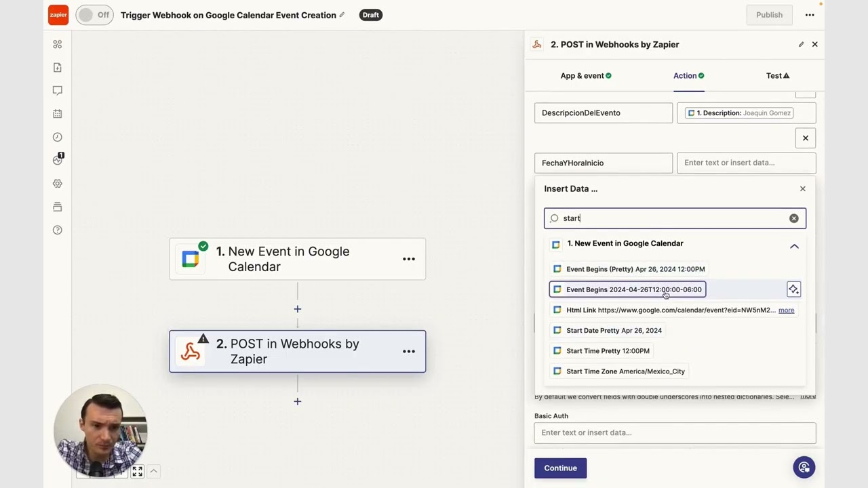Rename step 2 using the panel pencil icon
This screenshot has width=868, height=488.
click(x=801, y=45)
